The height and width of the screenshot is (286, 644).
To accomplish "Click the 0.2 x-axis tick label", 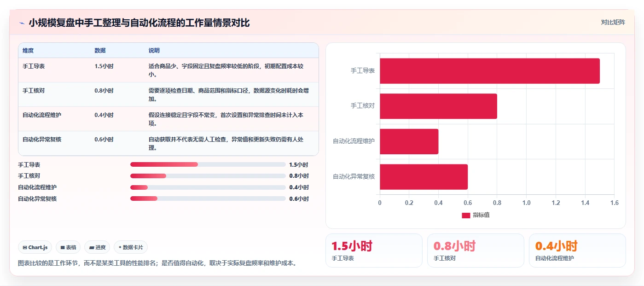I will click(x=409, y=203).
